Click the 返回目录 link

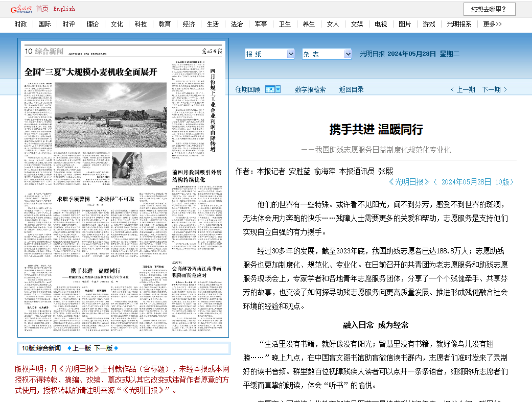click(x=352, y=89)
